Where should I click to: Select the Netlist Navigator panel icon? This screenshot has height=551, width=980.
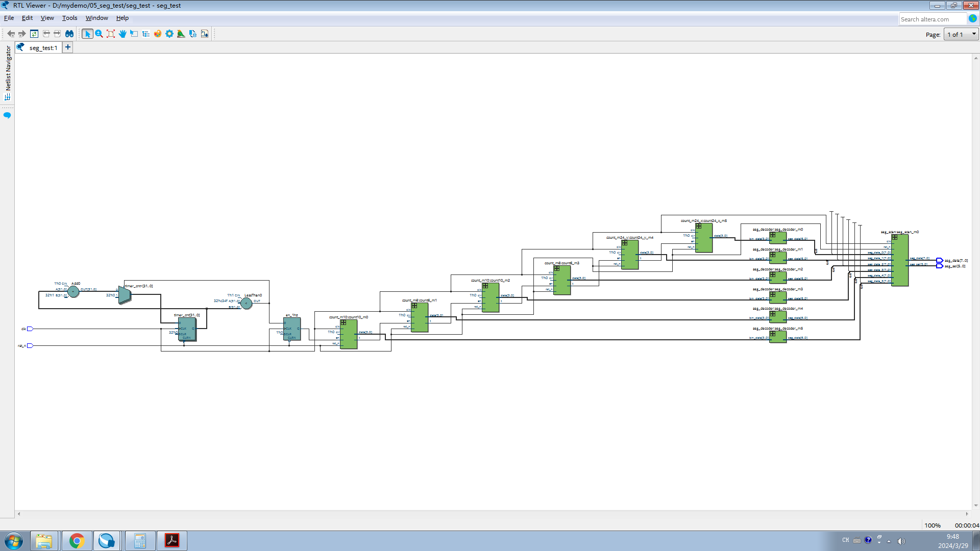coord(7,96)
